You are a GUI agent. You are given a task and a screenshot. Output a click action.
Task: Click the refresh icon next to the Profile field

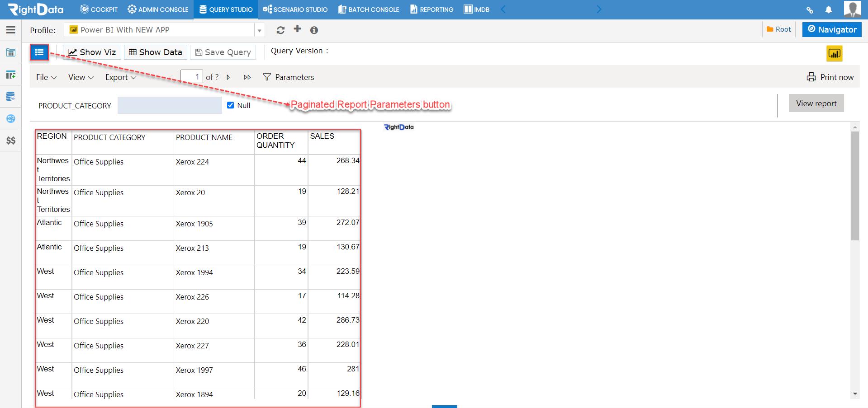point(280,30)
